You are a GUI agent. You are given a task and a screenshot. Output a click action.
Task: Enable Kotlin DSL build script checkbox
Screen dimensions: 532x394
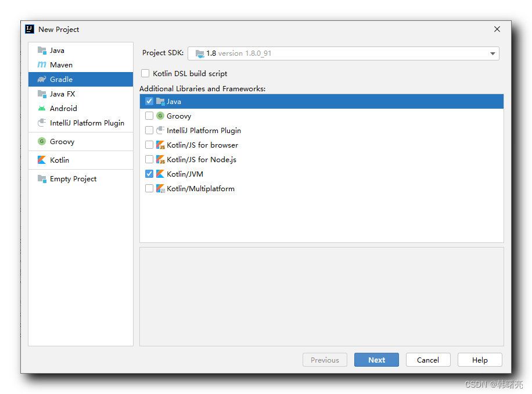(x=145, y=73)
